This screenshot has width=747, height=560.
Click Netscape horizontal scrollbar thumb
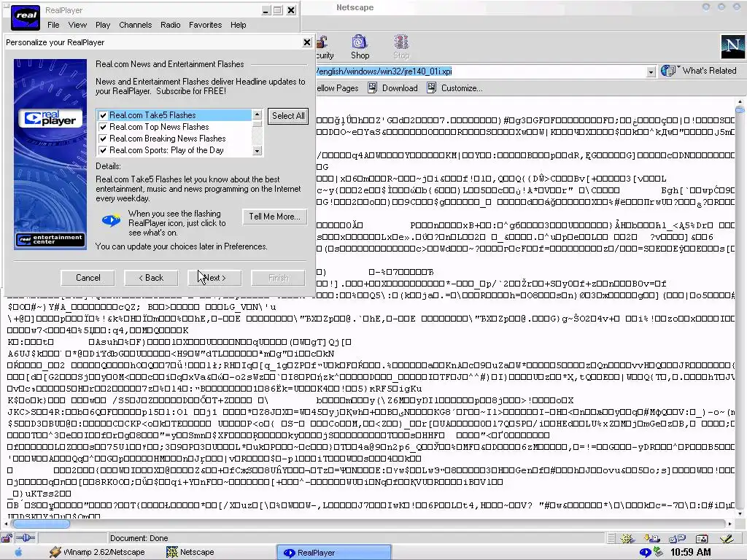(x=41, y=524)
